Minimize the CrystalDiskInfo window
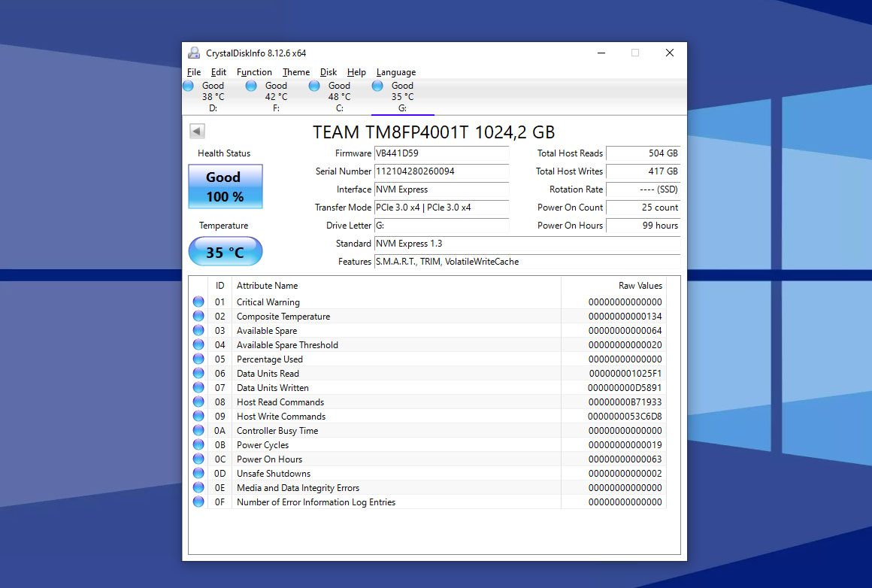872x588 pixels. tap(601, 53)
